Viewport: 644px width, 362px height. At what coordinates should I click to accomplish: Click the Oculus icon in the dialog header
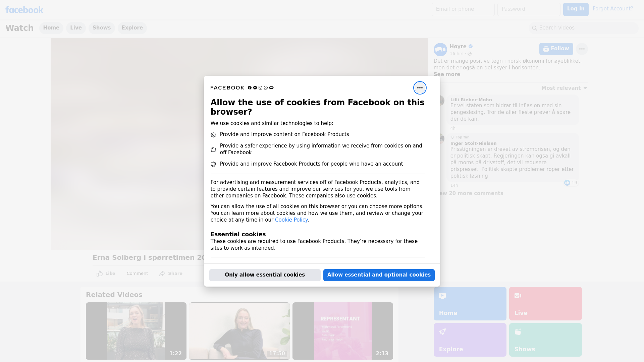(x=271, y=88)
